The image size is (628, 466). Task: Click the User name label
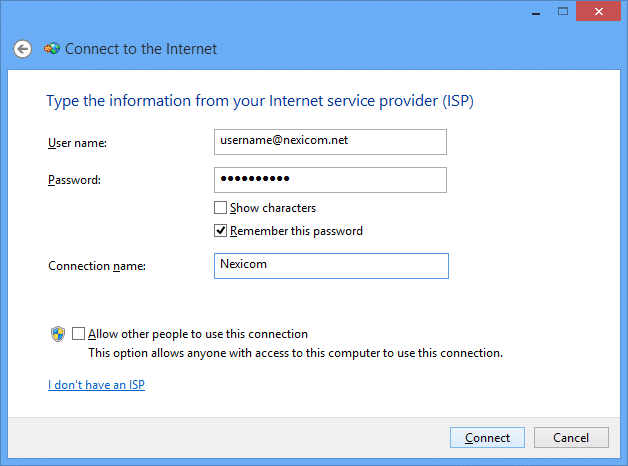tap(77, 143)
